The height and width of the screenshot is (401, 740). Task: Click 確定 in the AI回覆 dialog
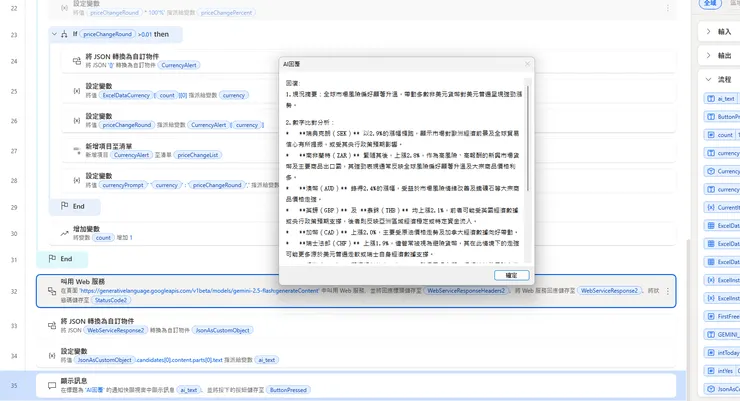(512, 275)
